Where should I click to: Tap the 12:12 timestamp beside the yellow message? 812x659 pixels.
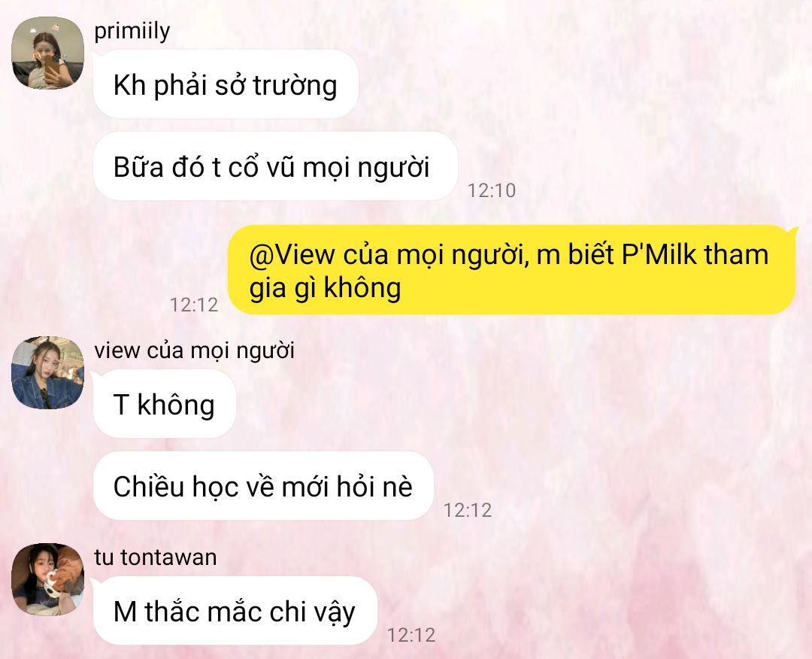pyautogui.click(x=194, y=305)
